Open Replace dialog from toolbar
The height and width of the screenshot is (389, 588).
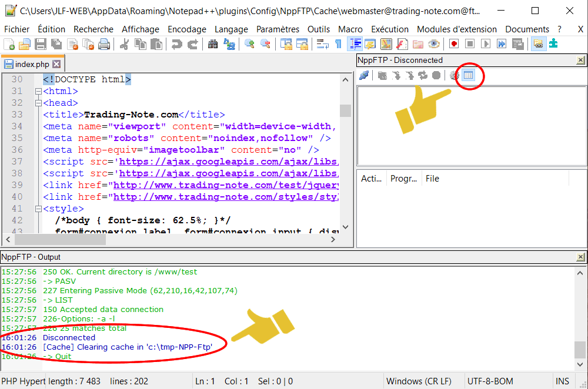click(229, 44)
